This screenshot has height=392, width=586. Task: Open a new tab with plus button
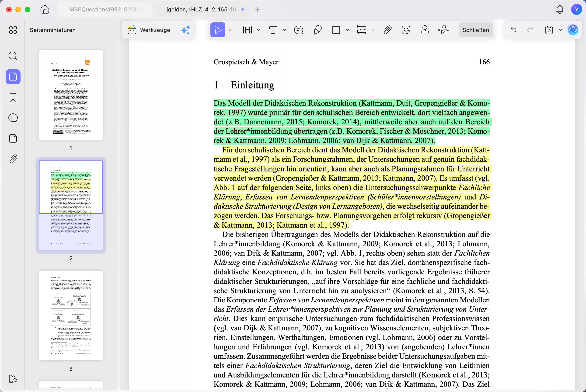(257, 10)
